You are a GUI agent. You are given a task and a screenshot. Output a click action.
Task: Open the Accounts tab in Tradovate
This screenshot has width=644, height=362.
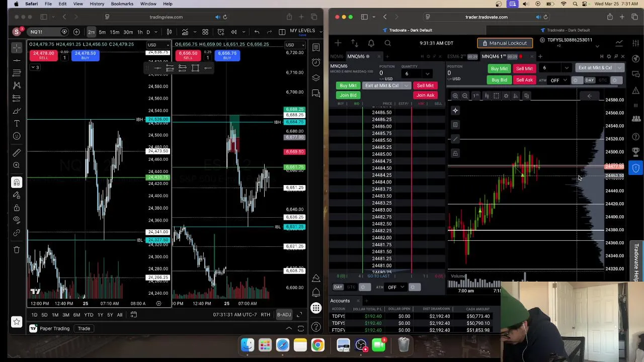coord(340,301)
